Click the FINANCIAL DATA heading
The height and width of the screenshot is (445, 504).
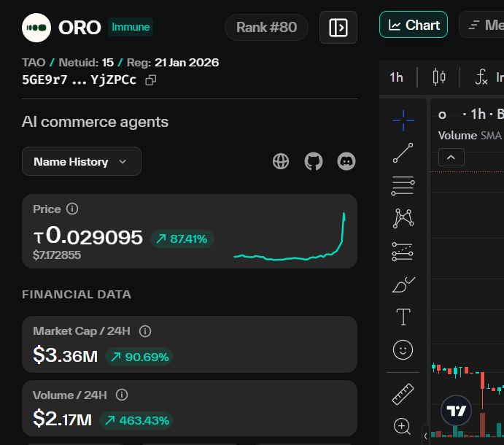[77, 295]
